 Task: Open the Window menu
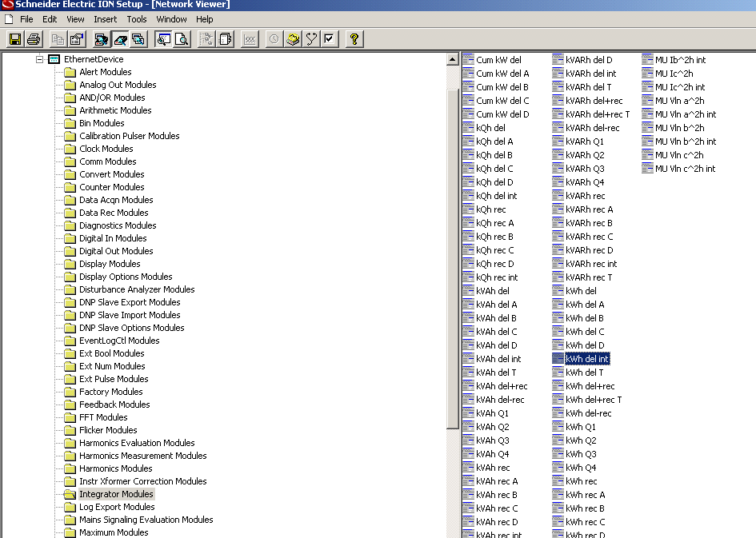(x=171, y=19)
